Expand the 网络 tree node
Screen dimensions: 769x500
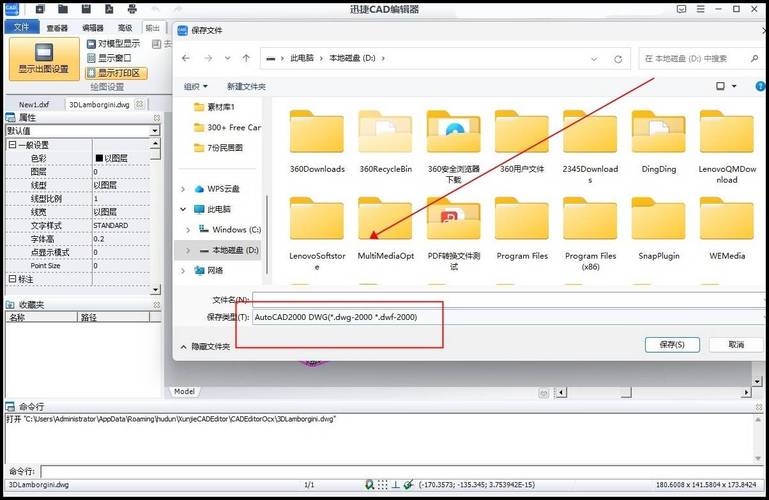click(x=183, y=271)
